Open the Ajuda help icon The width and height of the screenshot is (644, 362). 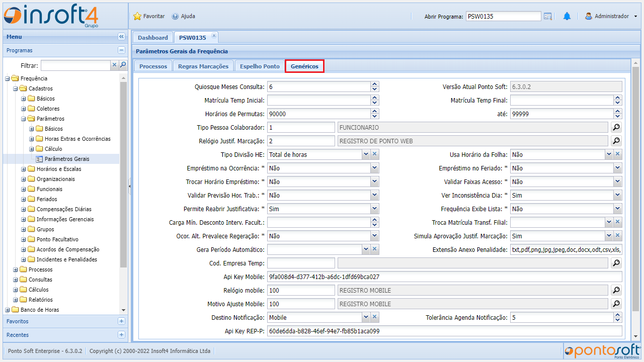pos(175,16)
